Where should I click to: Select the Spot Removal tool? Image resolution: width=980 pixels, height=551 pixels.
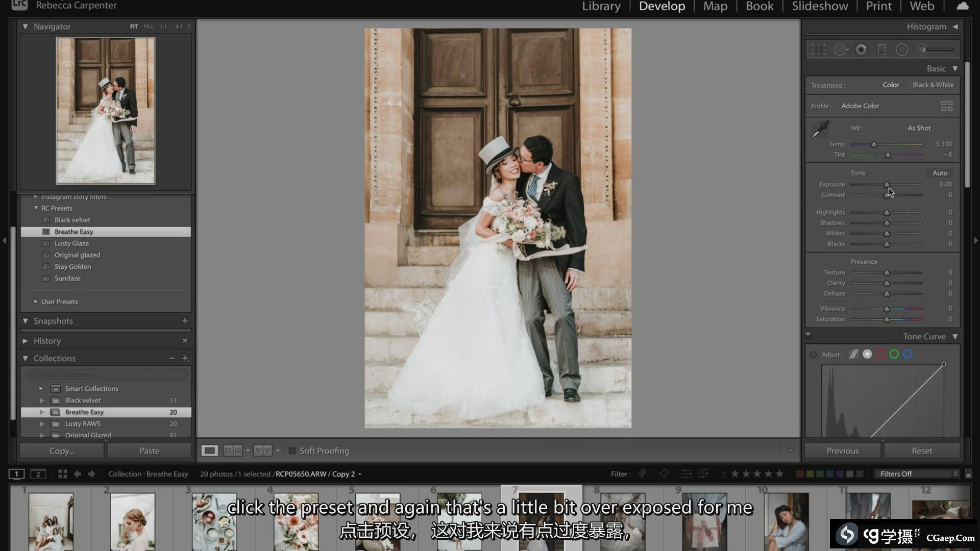pyautogui.click(x=840, y=49)
